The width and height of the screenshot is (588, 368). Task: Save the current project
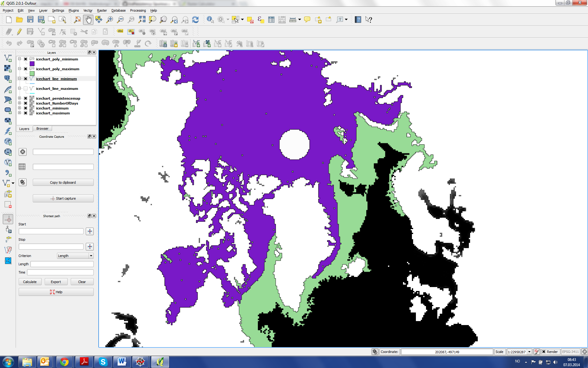coord(30,20)
